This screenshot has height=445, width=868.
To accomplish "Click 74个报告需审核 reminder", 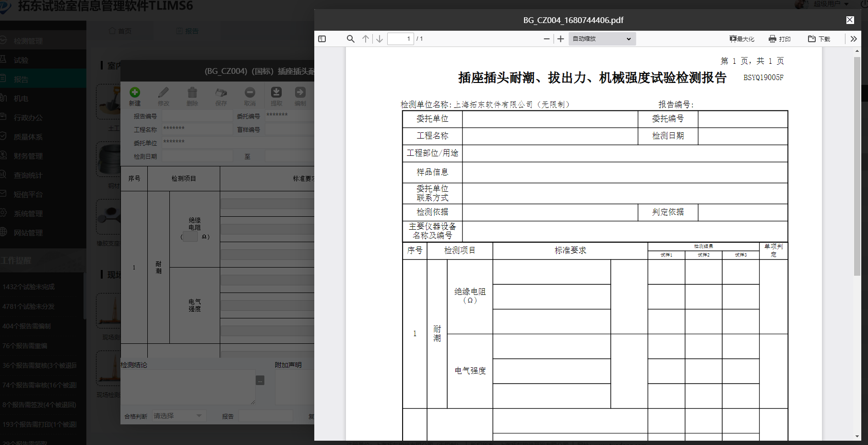I will click(39, 385).
